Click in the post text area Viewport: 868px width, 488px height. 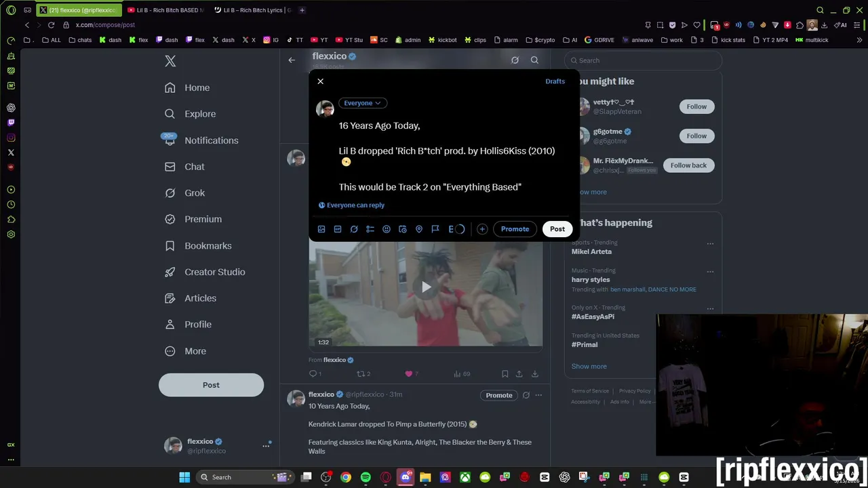click(448, 156)
